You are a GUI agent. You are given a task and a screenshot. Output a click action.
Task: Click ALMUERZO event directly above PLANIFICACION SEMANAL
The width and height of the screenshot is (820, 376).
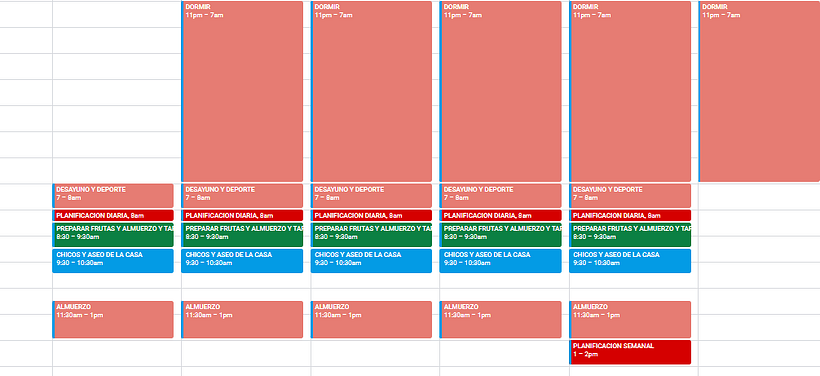point(630,320)
